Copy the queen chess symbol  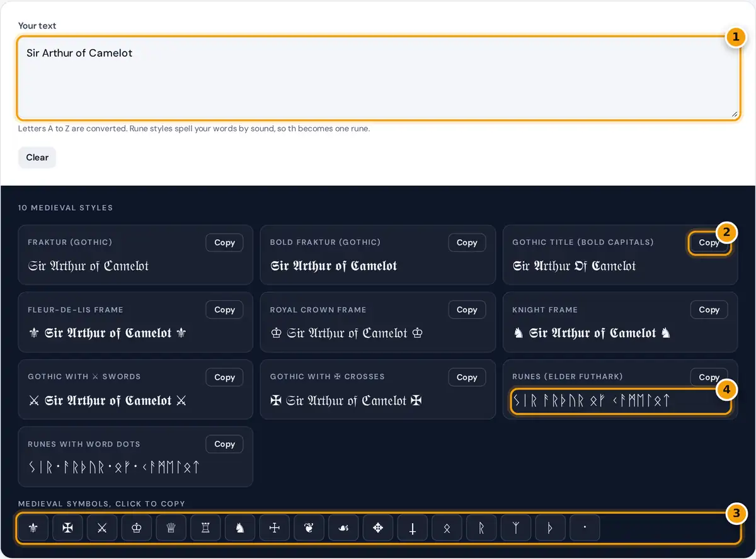pyautogui.click(x=171, y=528)
